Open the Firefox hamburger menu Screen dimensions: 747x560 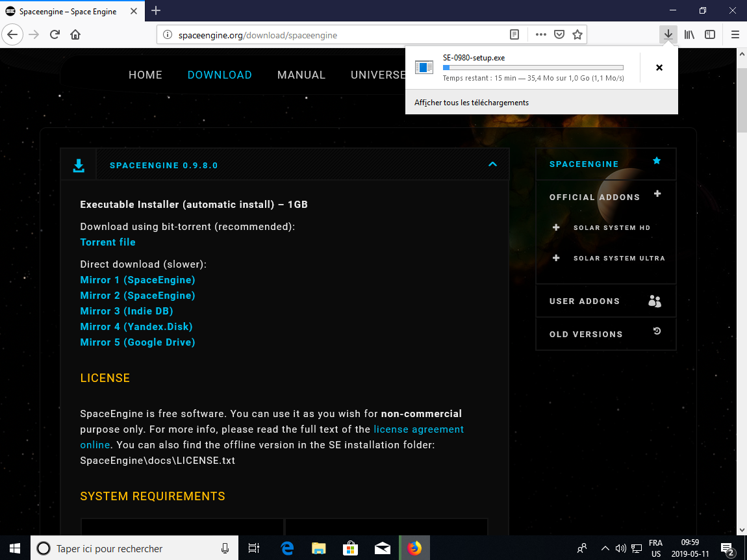tap(735, 35)
